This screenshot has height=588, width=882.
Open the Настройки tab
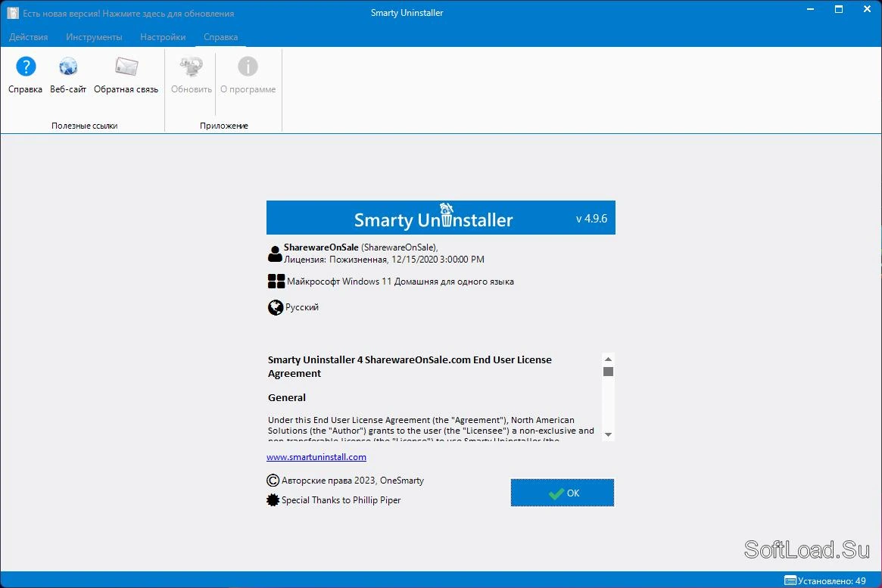tap(163, 37)
